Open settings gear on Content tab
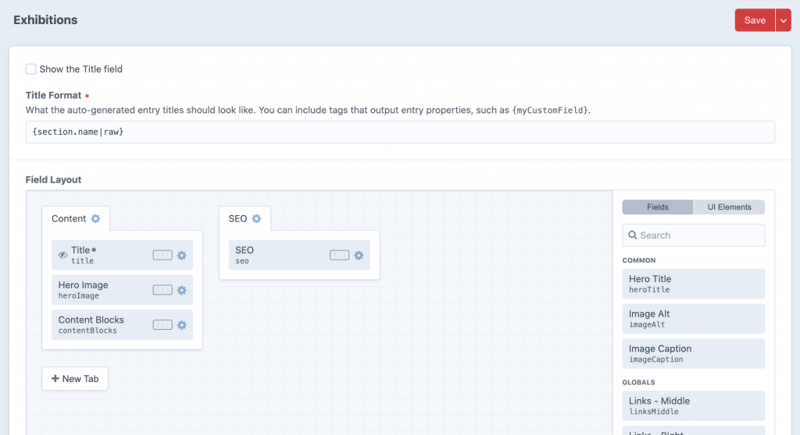This screenshot has width=800, height=435. pos(96,218)
